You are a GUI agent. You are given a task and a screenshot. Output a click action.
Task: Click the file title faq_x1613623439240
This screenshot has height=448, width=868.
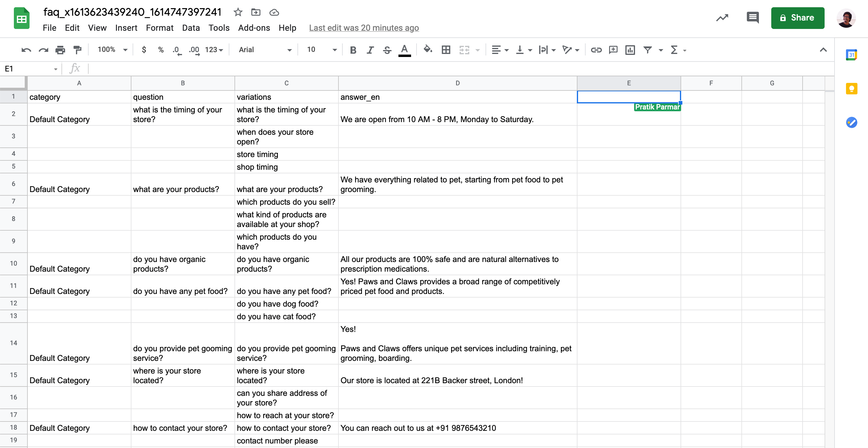132,12
